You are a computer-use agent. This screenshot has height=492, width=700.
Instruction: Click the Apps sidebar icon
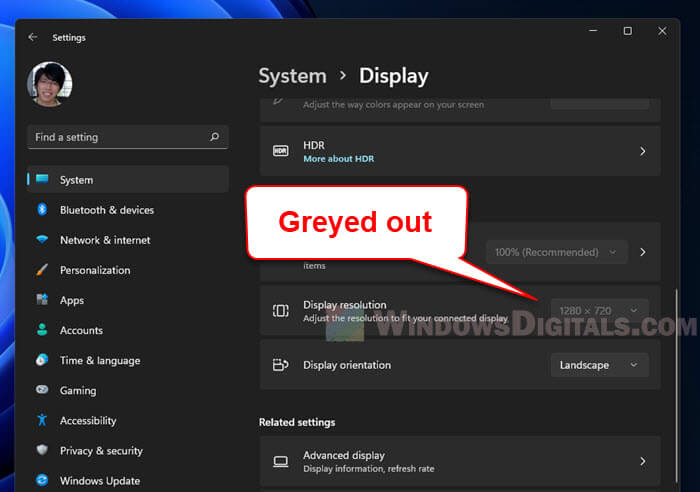pyautogui.click(x=42, y=300)
